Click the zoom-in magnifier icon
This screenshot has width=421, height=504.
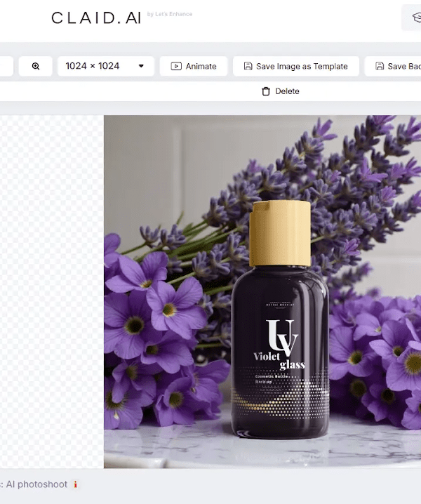click(36, 66)
